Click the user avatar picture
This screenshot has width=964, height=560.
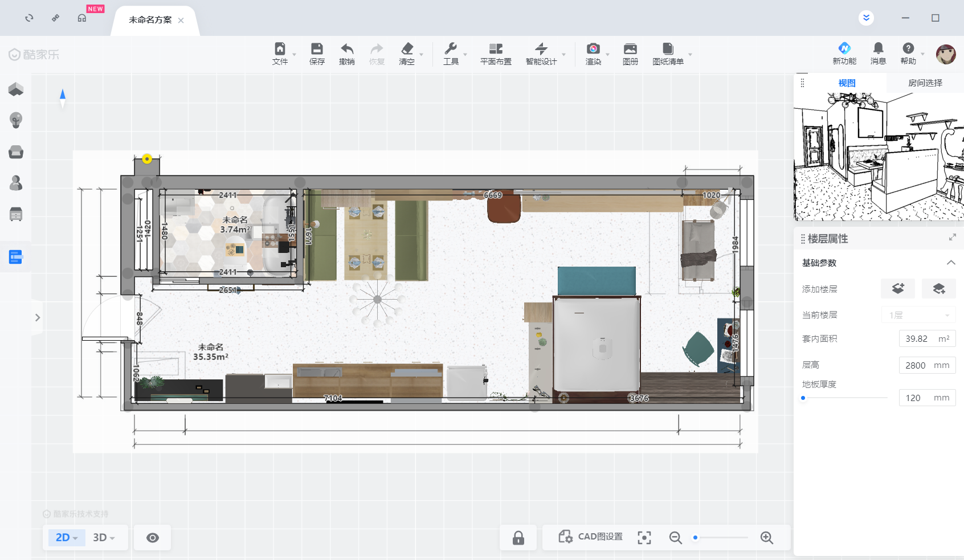(946, 54)
